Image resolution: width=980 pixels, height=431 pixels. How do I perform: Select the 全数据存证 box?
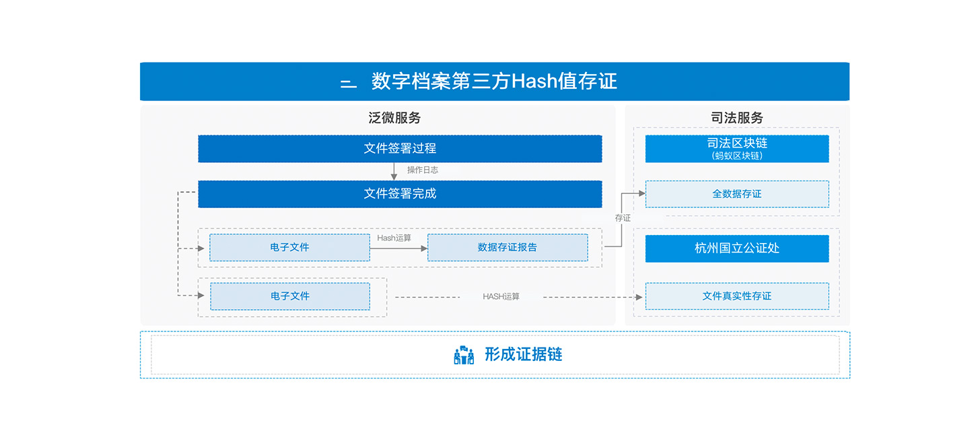coord(737,194)
